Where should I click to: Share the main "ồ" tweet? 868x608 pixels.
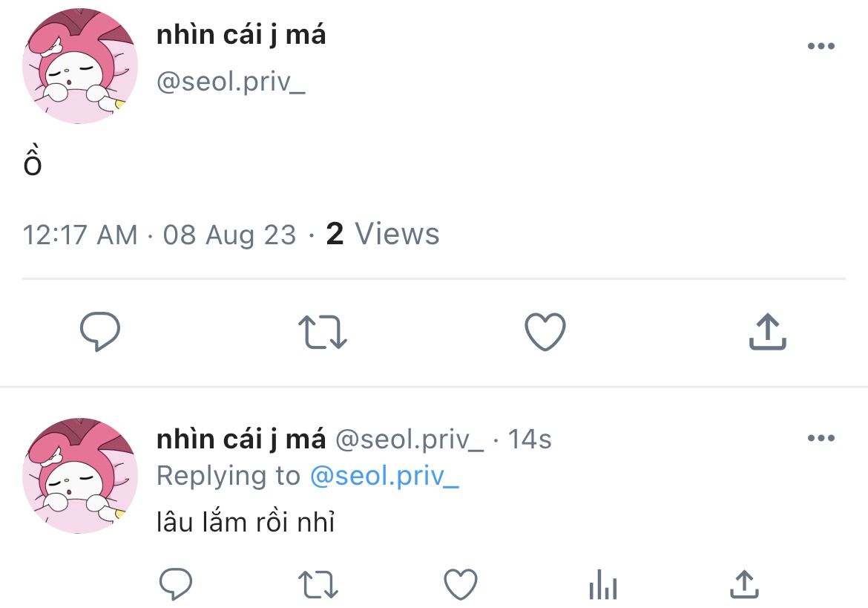pyautogui.click(x=767, y=332)
